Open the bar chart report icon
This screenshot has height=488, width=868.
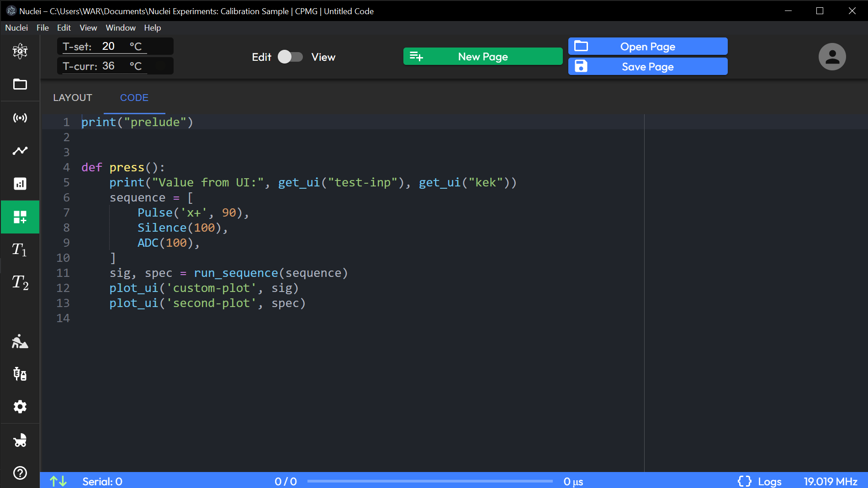point(20,184)
